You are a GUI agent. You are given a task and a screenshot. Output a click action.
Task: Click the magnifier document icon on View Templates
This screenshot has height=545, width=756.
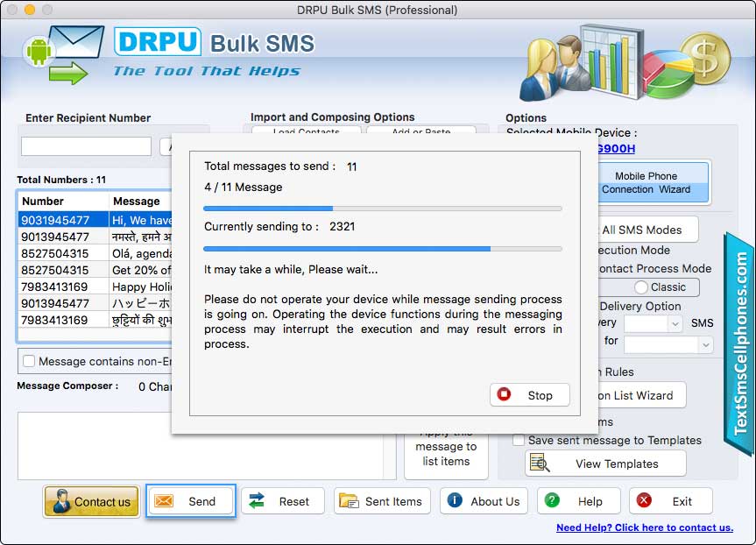point(540,463)
